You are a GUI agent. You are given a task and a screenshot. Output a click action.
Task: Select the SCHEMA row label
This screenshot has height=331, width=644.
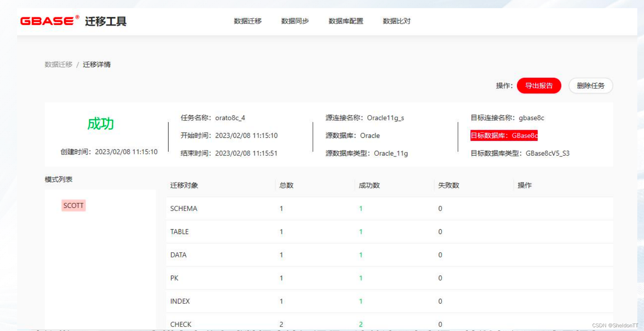184,209
